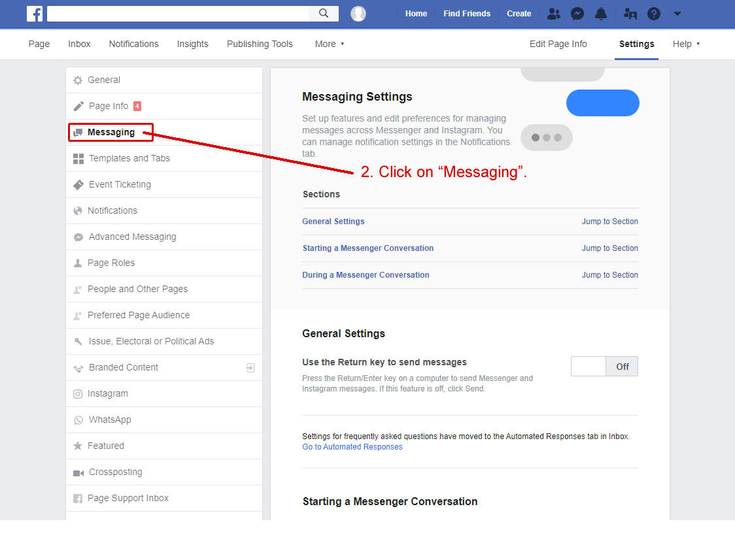The width and height of the screenshot is (735, 560).
Task: Open Starting a Messenger Conversation link
Action: [x=368, y=248]
